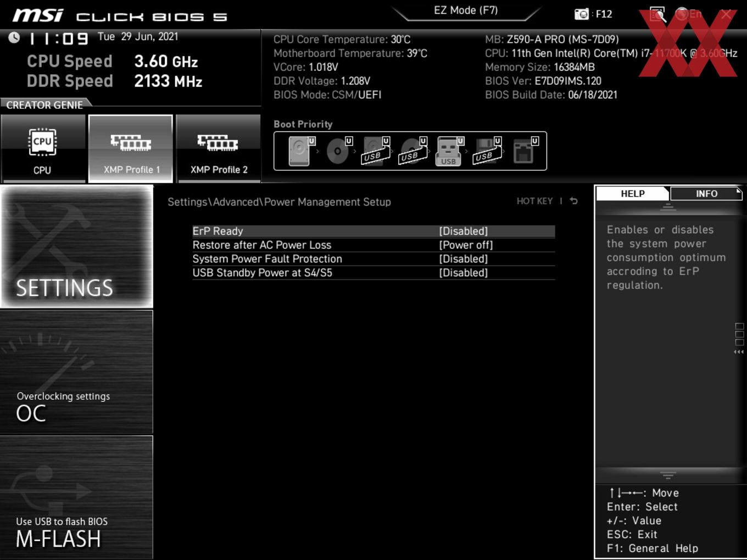Open the SETTINGS menu tile
The image size is (747, 560).
point(76,247)
